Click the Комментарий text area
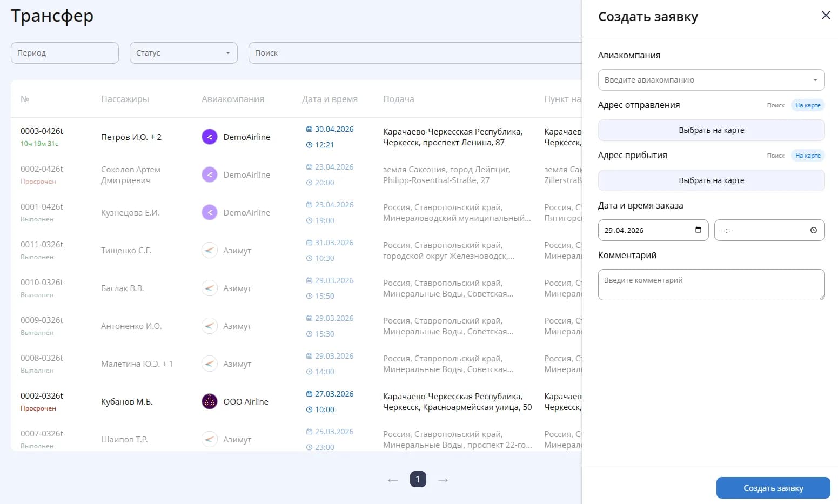The height and width of the screenshot is (504, 838). [x=711, y=285]
